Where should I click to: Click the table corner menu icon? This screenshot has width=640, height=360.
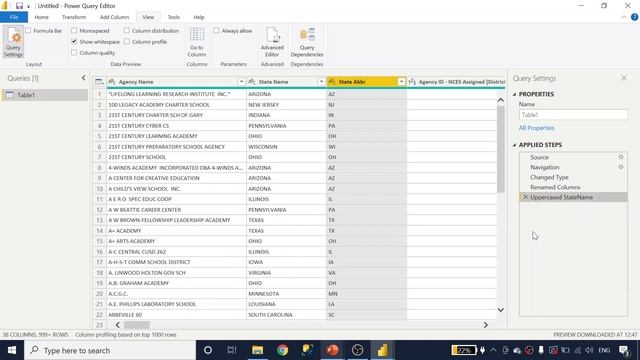pos(99,82)
